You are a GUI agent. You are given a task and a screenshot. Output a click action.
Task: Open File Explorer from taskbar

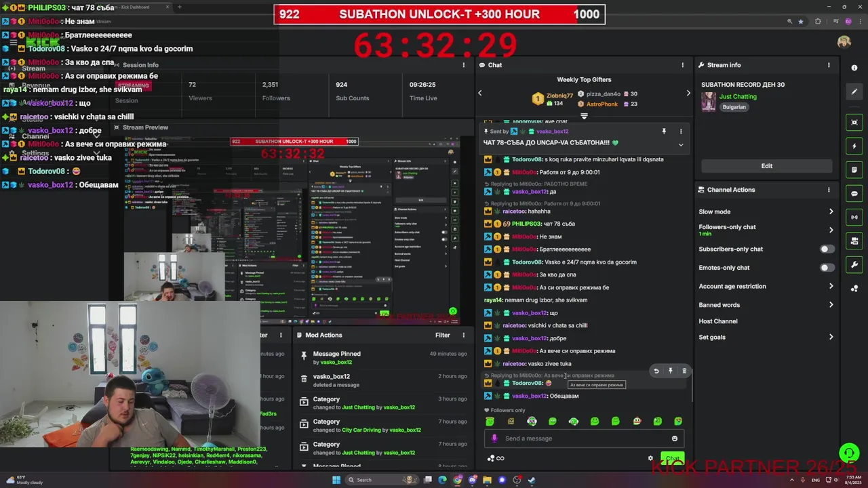coord(487,480)
